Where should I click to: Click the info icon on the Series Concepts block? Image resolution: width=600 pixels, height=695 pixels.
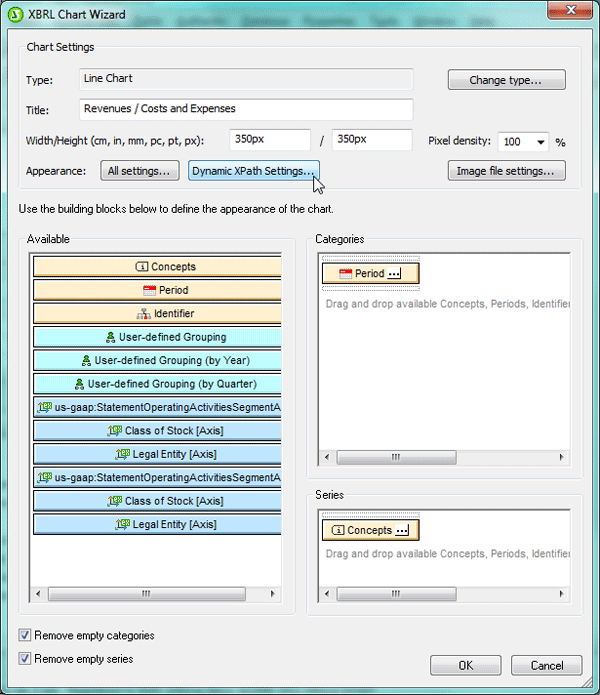(338, 530)
